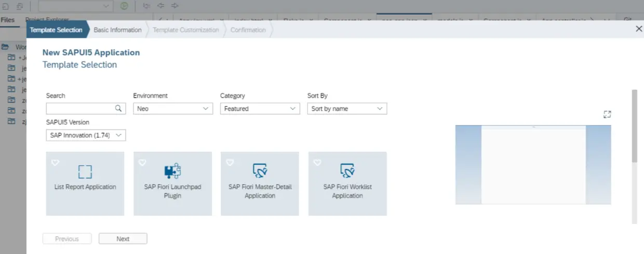Click the dialog's vertical scrollbar

pos(634,126)
